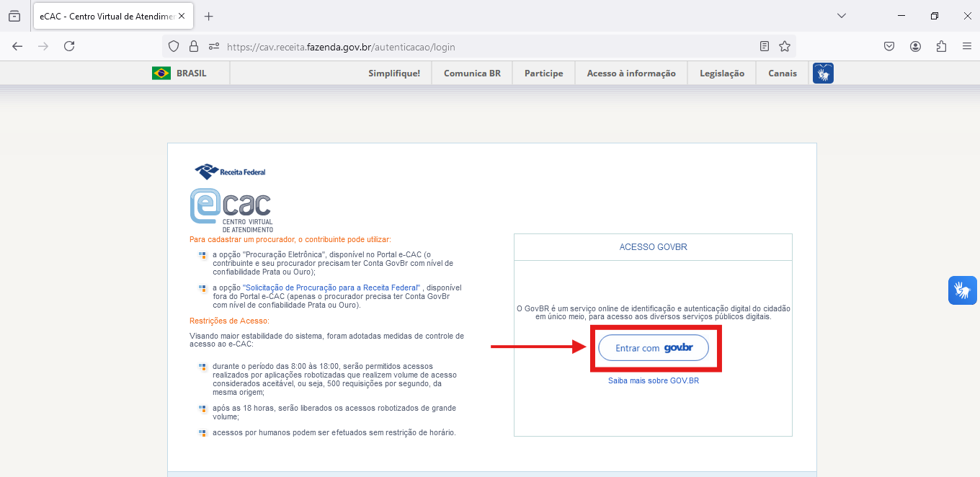Click the VLibras icon in top bar
The height and width of the screenshot is (477, 980).
(823, 73)
